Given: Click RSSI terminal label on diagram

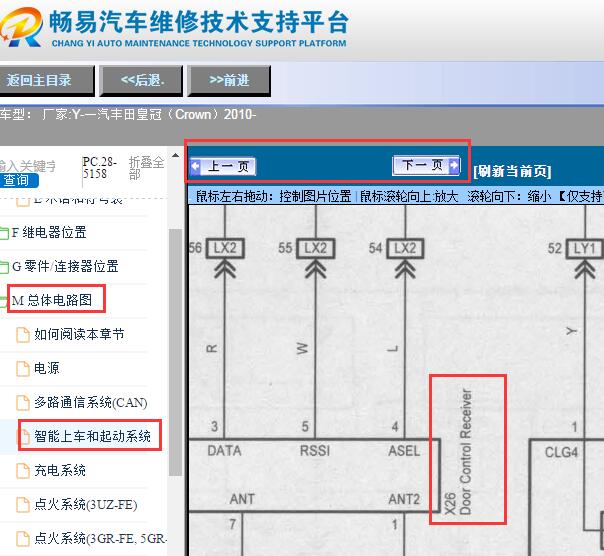Looking at the screenshot, I should pyautogui.click(x=315, y=450).
